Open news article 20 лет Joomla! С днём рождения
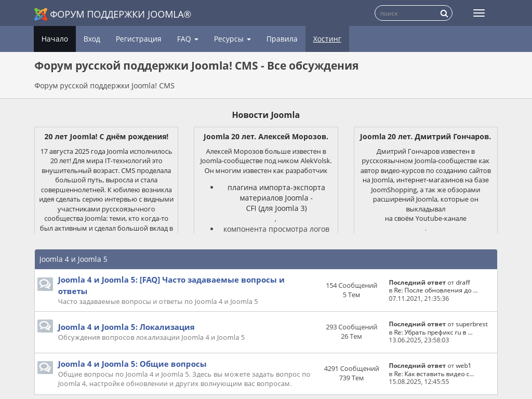Screen dimensions: 532x399 point(106,137)
